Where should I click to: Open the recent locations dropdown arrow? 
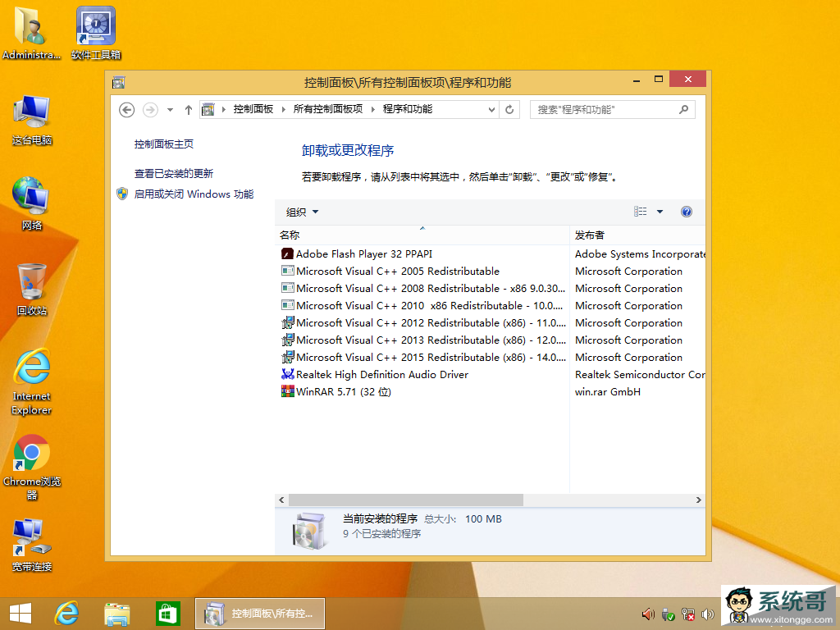(x=170, y=110)
